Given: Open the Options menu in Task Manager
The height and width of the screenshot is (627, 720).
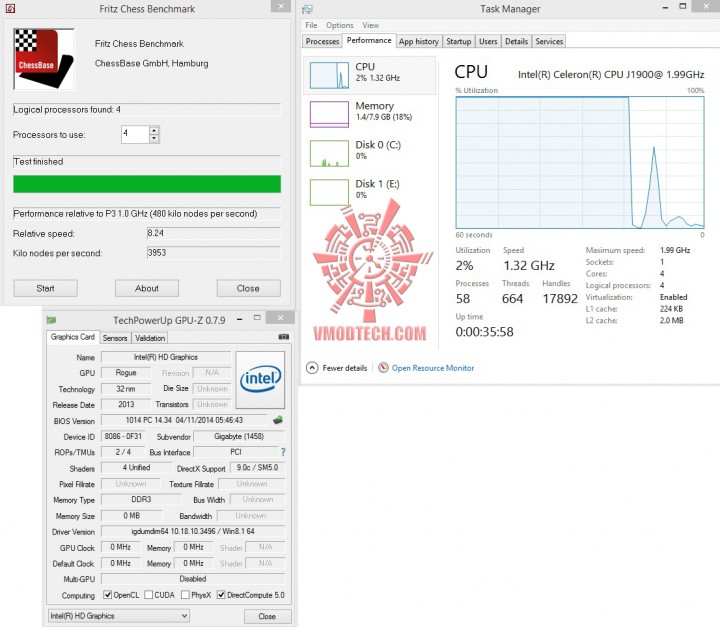Looking at the screenshot, I should (340, 25).
